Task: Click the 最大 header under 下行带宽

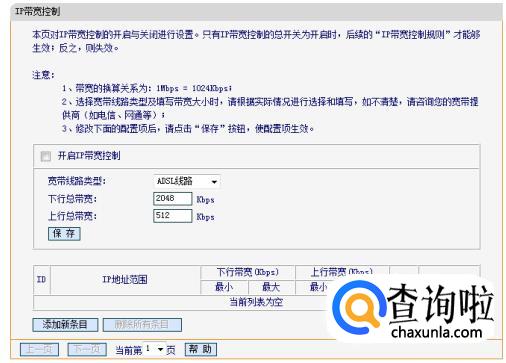Action: [271, 287]
